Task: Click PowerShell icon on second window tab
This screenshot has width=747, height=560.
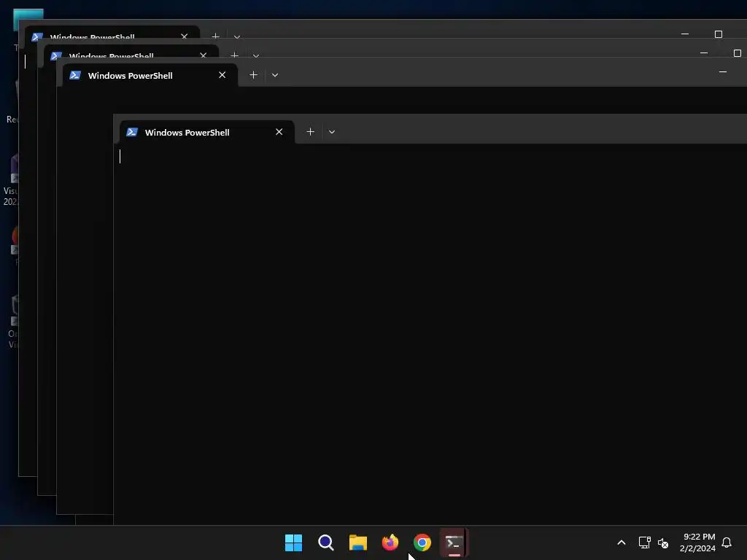Action: [75, 75]
